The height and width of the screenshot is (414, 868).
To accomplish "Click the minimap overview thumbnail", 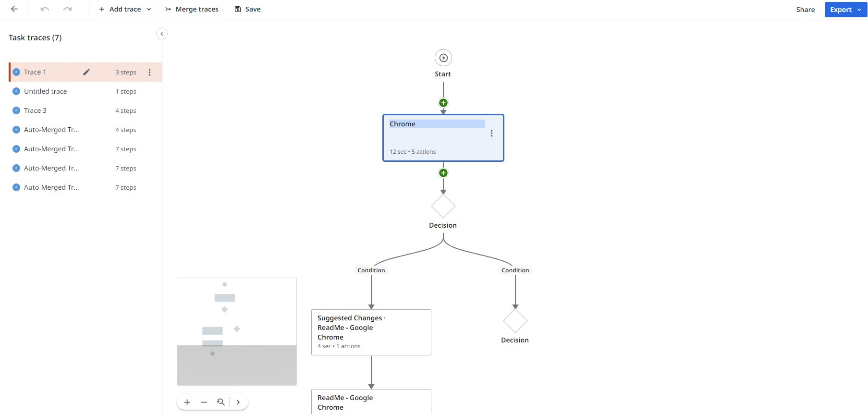I will [x=237, y=331].
